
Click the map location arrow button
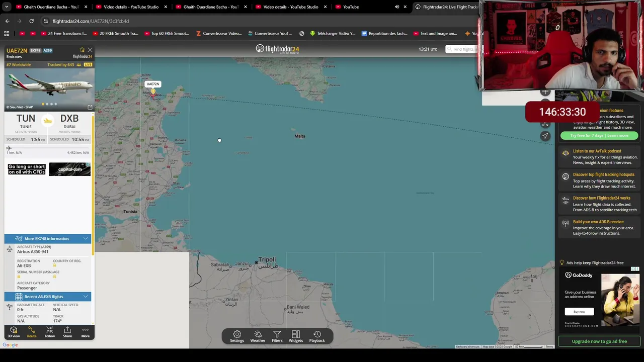click(x=545, y=136)
